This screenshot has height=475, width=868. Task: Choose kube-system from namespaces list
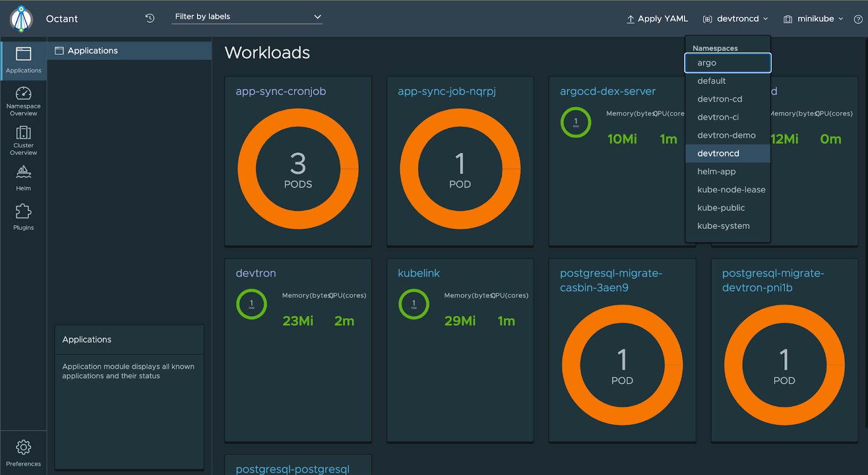coord(723,226)
